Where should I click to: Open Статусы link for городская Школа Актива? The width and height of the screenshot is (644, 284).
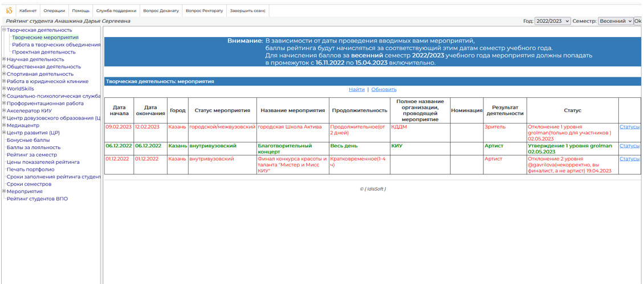point(630,127)
